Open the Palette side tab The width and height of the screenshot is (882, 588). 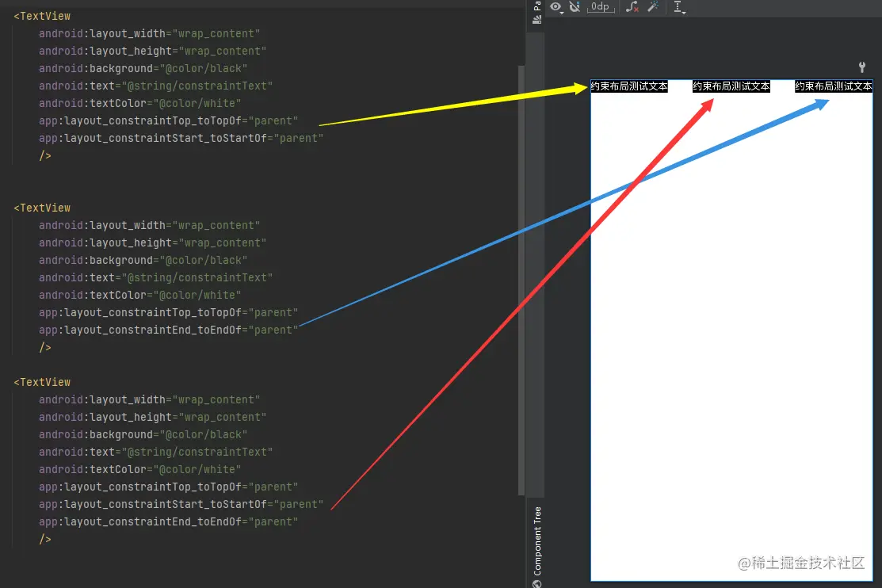[x=536, y=13]
